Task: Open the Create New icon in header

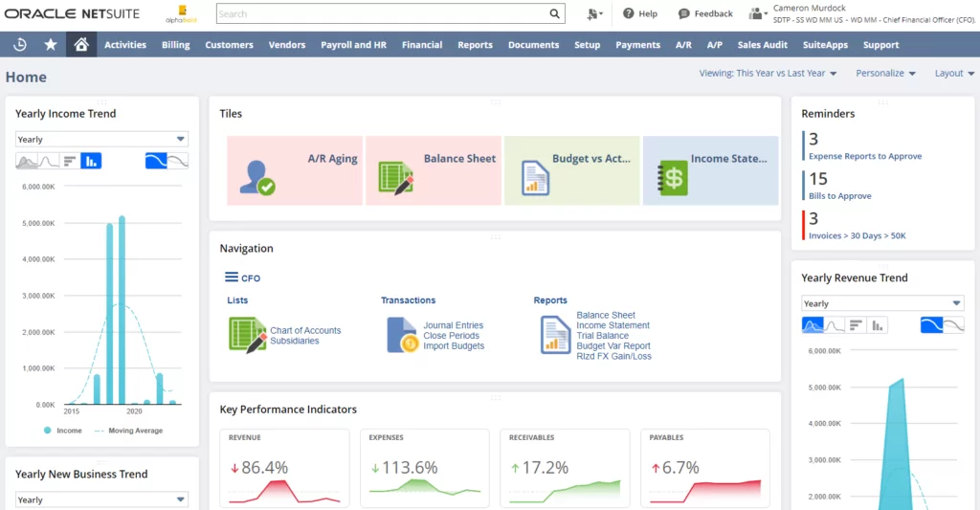Action: [x=594, y=13]
